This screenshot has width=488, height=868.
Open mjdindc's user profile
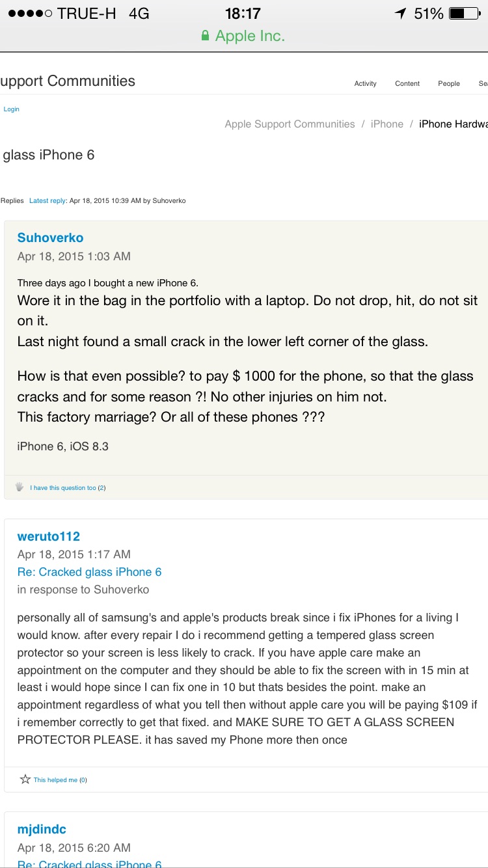pyautogui.click(x=42, y=829)
